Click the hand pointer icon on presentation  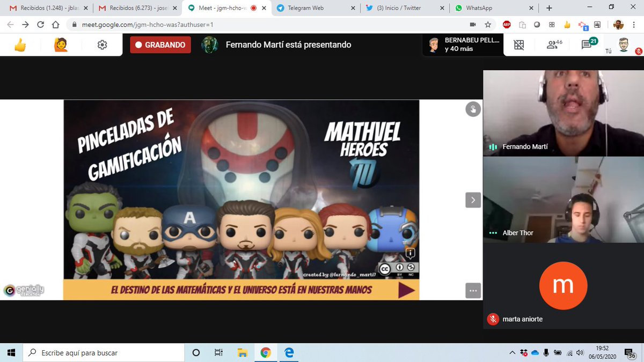[x=473, y=109]
